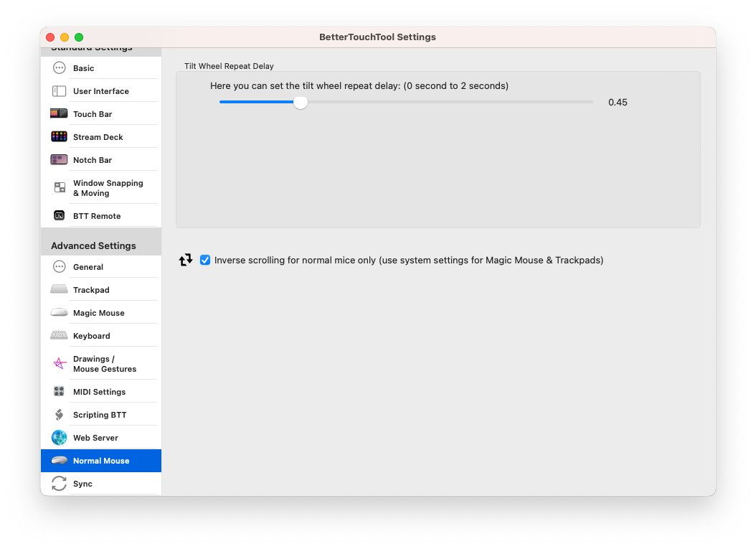The width and height of the screenshot is (756, 549).
Task: Open Sync settings
Action: [x=101, y=484]
